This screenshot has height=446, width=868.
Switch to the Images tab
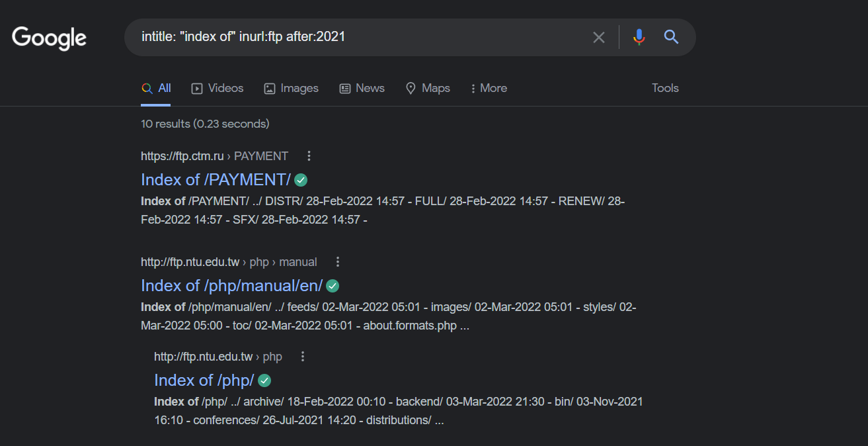coord(291,88)
